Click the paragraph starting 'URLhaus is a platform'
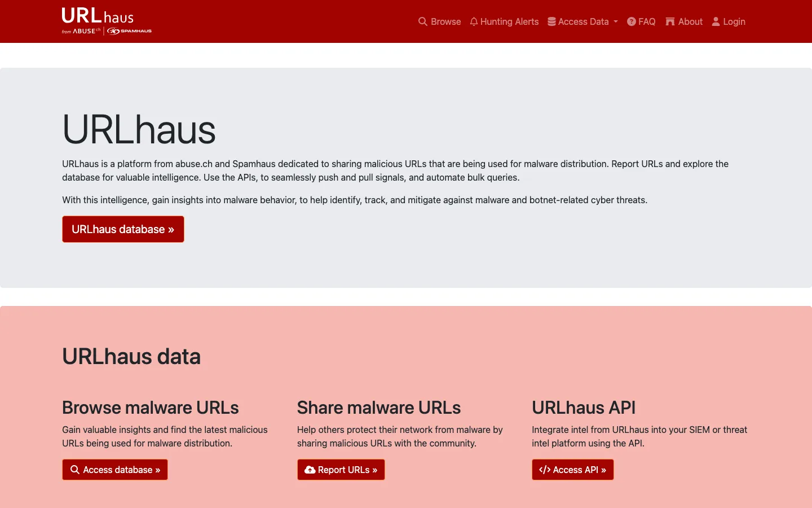The image size is (812, 508). click(395, 170)
